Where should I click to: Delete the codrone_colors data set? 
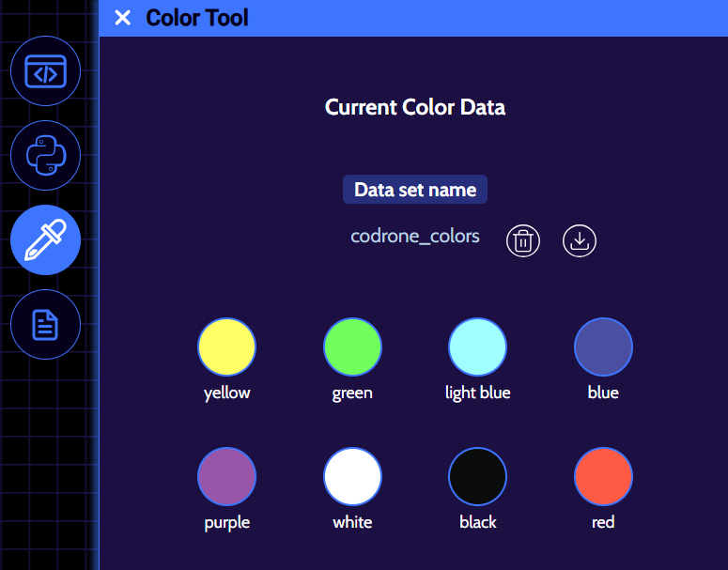[523, 241]
